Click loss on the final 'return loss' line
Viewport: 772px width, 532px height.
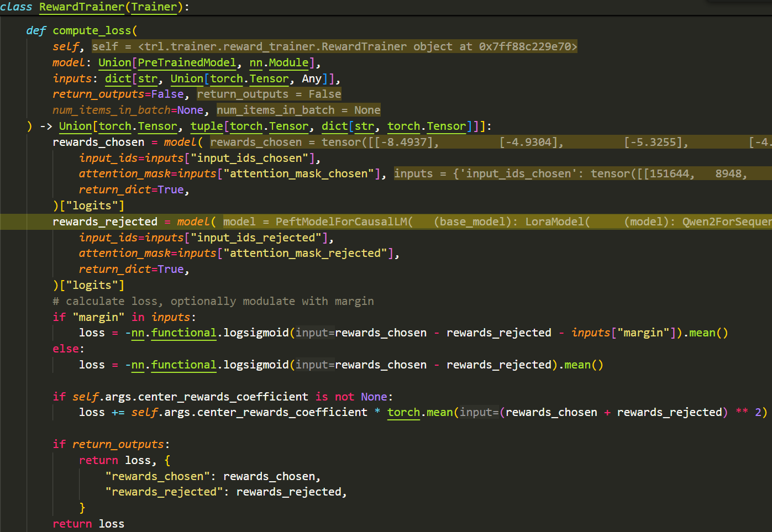point(112,524)
